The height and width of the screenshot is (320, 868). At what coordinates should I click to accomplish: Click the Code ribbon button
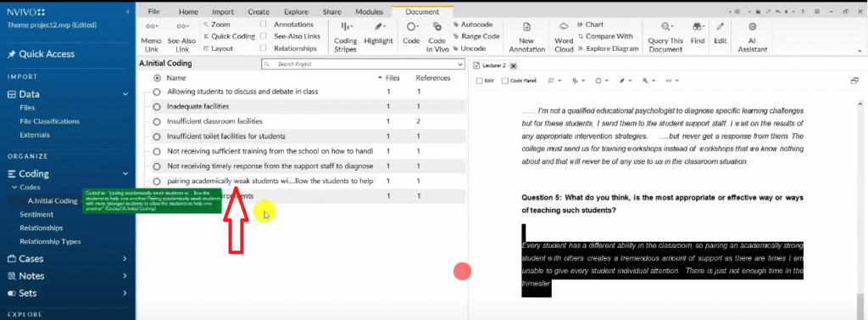[x=411, y=33]
